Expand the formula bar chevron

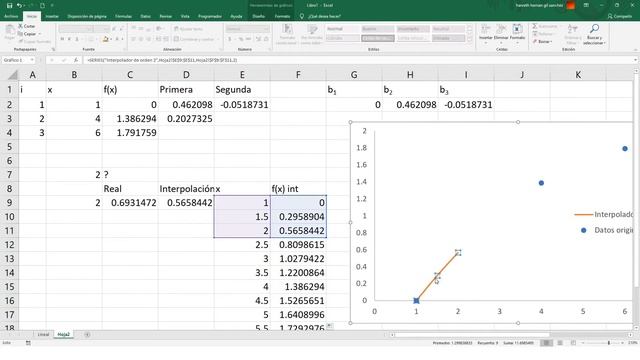pyautogui.click(x=636, y=60)
